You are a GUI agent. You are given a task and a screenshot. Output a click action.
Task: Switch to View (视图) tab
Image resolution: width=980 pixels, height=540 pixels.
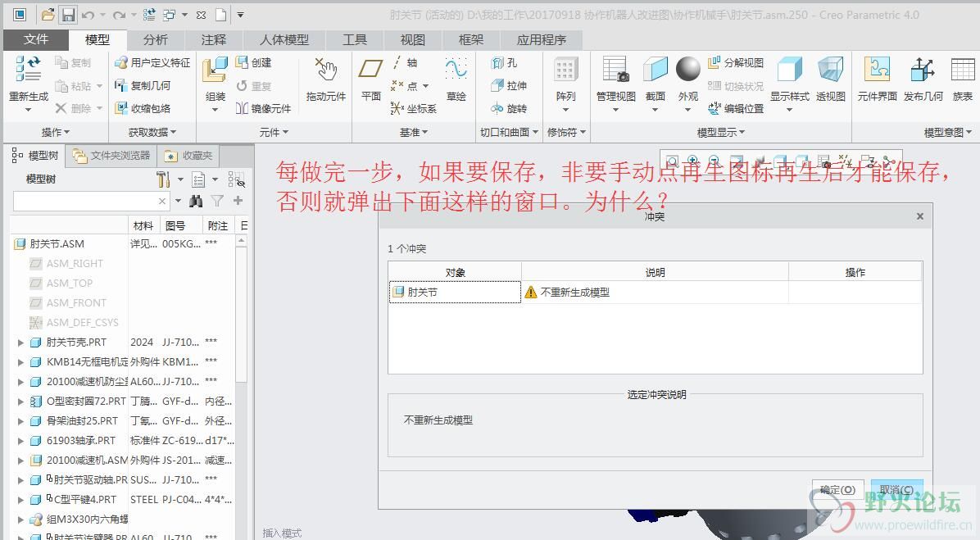[412, 39]
